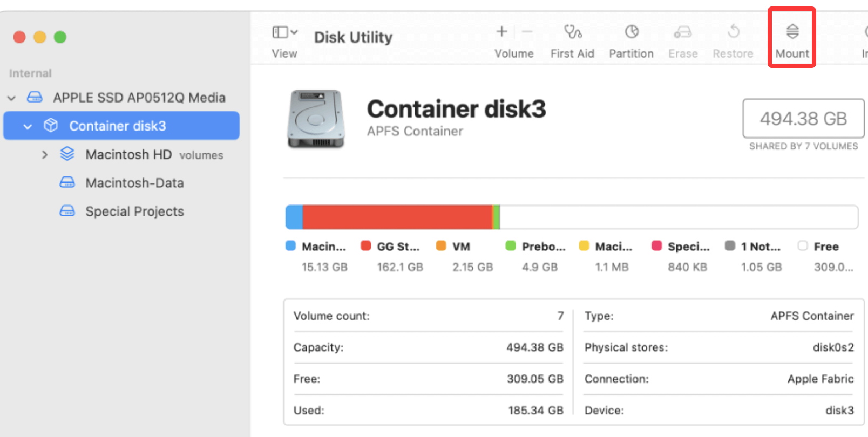Viewport: 868px width, 437px height.
Task: Click the add Volume plus icon
Action: (x=501, y=32)
